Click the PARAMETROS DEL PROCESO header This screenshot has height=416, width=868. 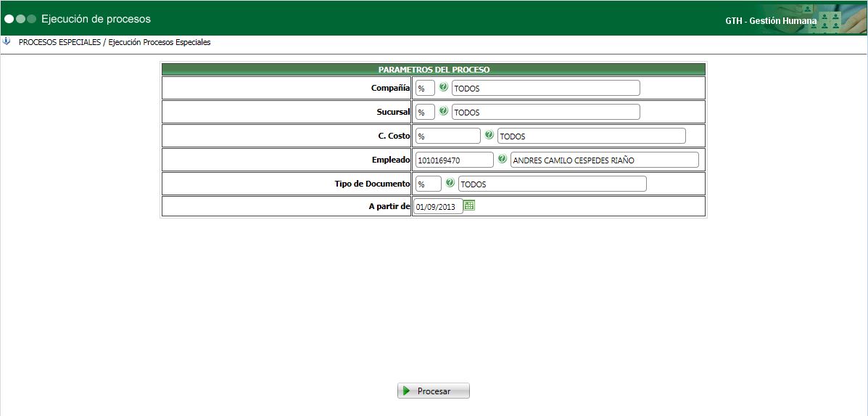tap(434, 69)
